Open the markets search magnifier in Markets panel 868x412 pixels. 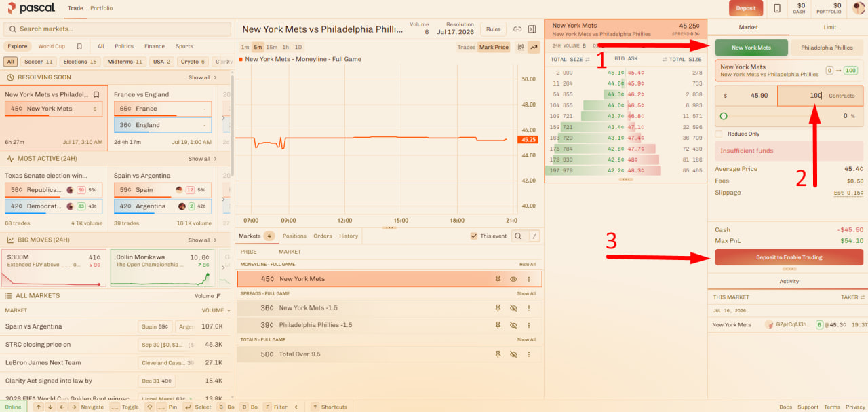pyautogui.click(x=517, y=236)
